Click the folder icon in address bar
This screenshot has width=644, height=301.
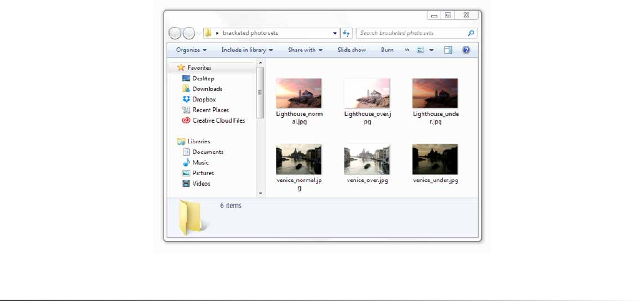208,33
